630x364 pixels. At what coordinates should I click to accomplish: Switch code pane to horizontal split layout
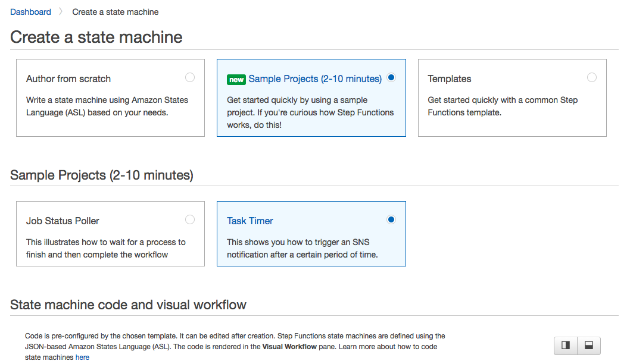click(588, 345)
